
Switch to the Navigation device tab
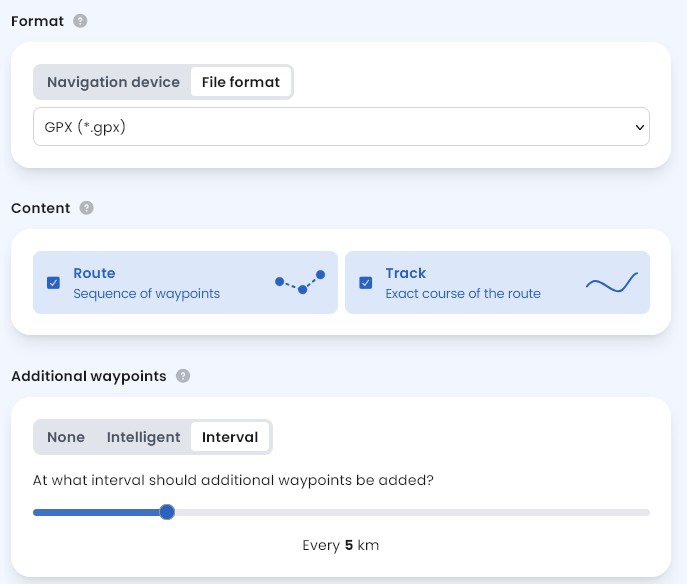pos(113,82)
